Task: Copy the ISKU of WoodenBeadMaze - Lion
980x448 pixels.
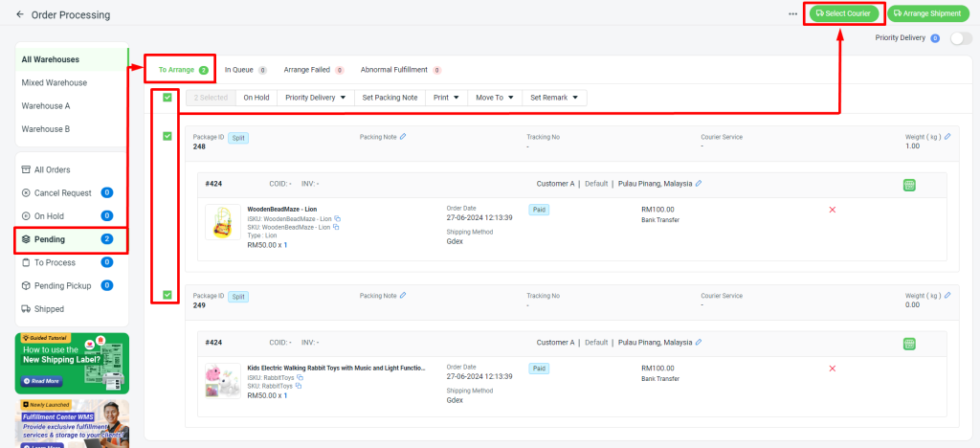Action: 337,219
